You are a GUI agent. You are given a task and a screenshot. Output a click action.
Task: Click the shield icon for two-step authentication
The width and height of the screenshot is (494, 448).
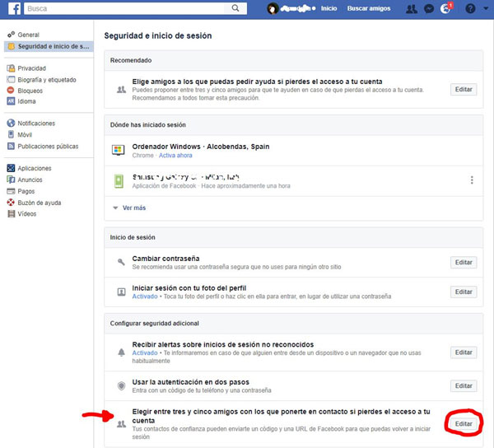pos(121,385)
